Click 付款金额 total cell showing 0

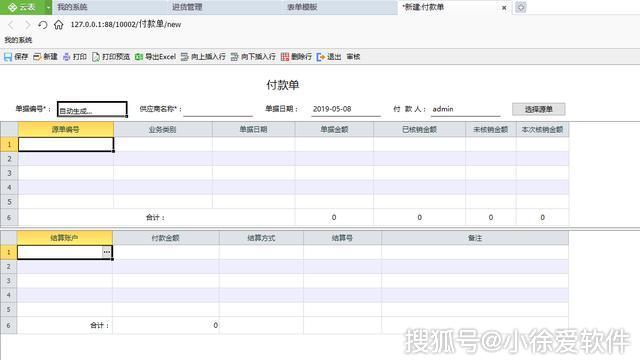coord(166,325)
